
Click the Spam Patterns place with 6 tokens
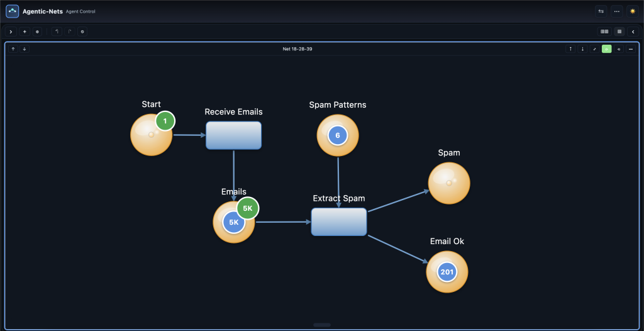pos(338,135)
